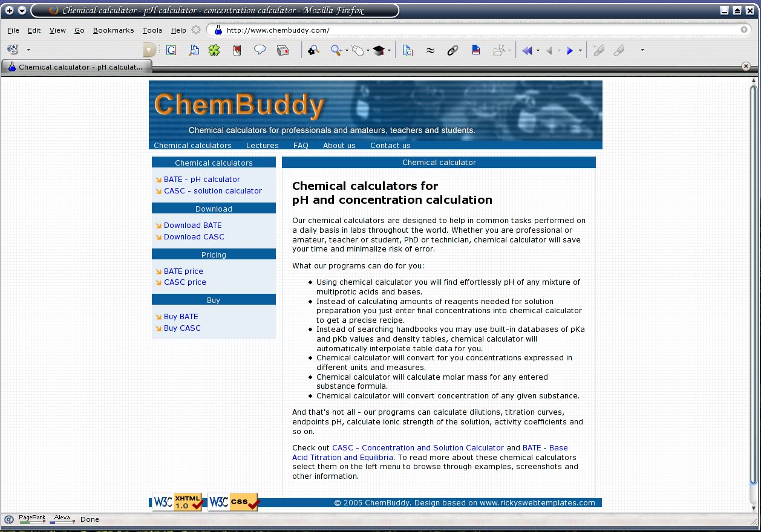Click the Buy BATE link
Image resolution: width=761 pixels, height=532 pixels.
tap(181, 317)
